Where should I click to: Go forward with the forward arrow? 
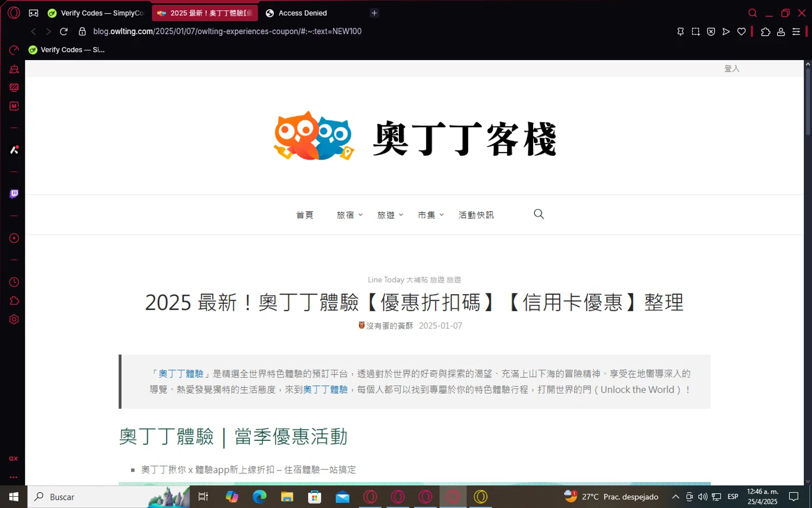coord(48,31)
